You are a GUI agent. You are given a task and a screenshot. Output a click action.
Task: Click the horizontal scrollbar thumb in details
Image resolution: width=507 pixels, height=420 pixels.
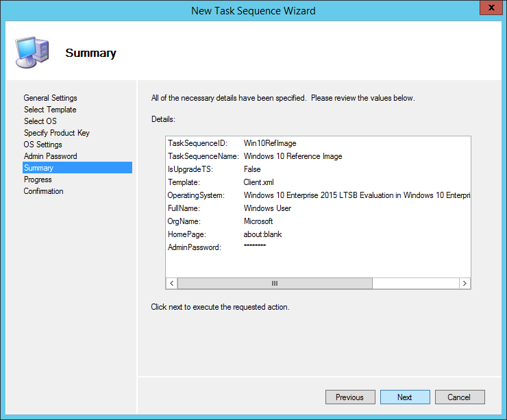tap(274, 283)
